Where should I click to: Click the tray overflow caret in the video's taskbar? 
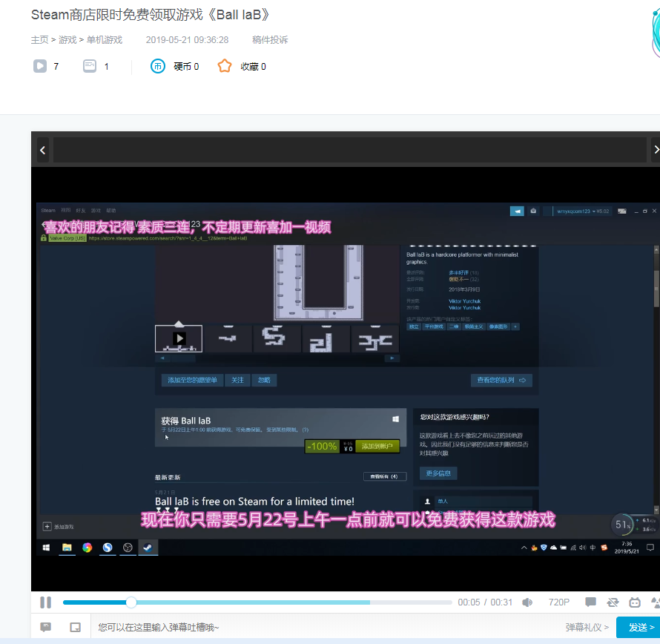[x=524, y=548]
